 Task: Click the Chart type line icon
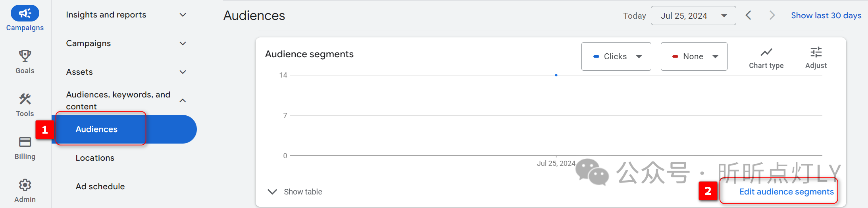pos(766,52)
